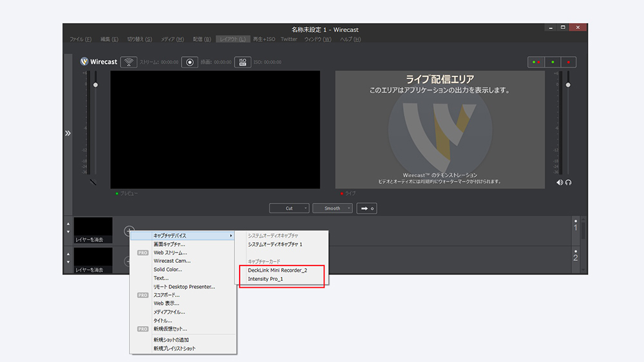Minimize the Wirecast window
Image resolution: width=644 pixels, height=362 pixels.
551,28
